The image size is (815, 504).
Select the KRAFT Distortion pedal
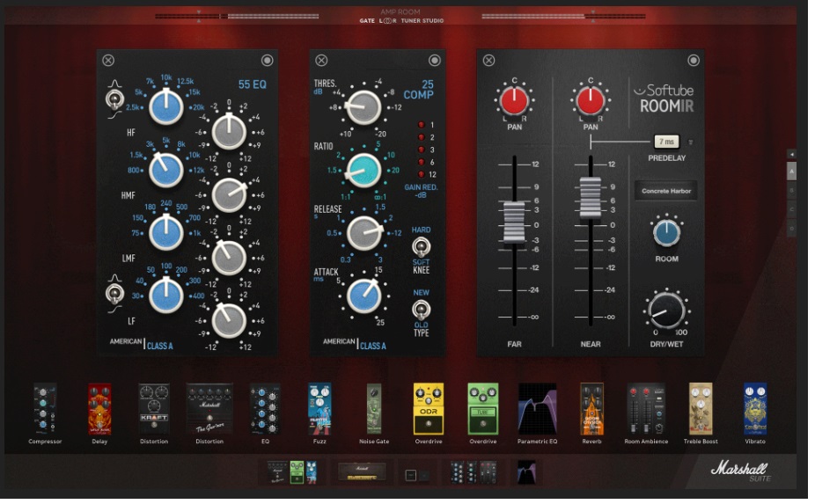(x=154, y=409)
